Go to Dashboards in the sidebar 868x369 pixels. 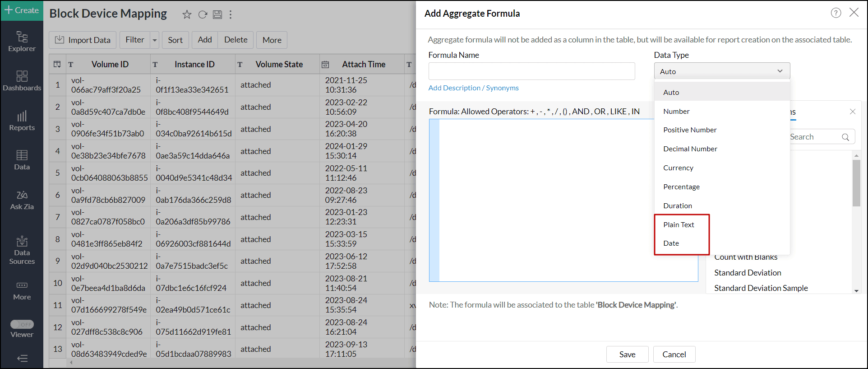(x=22, y=76)
